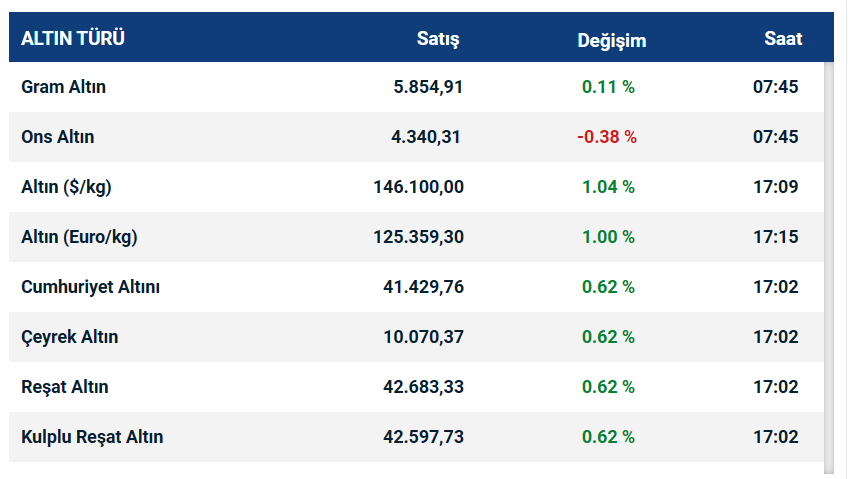Click the Gram Altın price 5.854,91

click(x=428, y=87)
